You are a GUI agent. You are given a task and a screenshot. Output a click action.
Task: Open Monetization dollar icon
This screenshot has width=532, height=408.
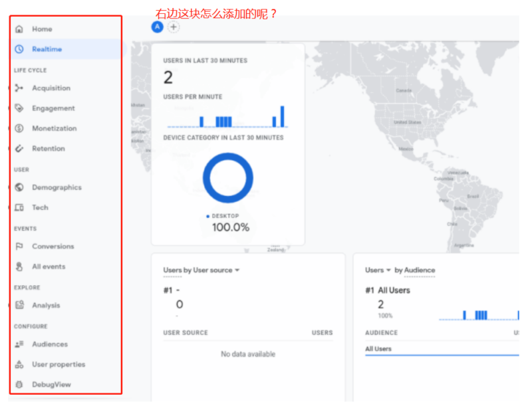point(19,128)
